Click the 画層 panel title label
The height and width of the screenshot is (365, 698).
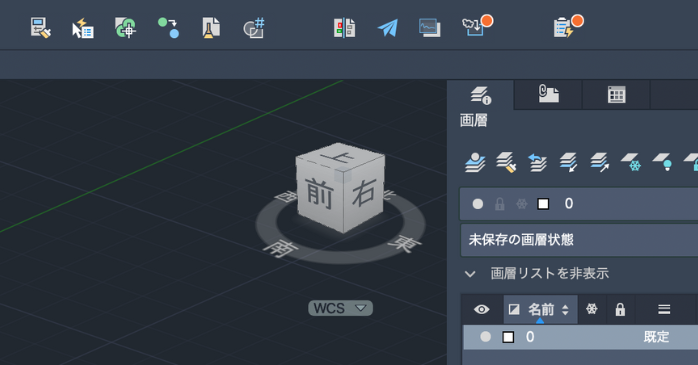pos(474,120)
